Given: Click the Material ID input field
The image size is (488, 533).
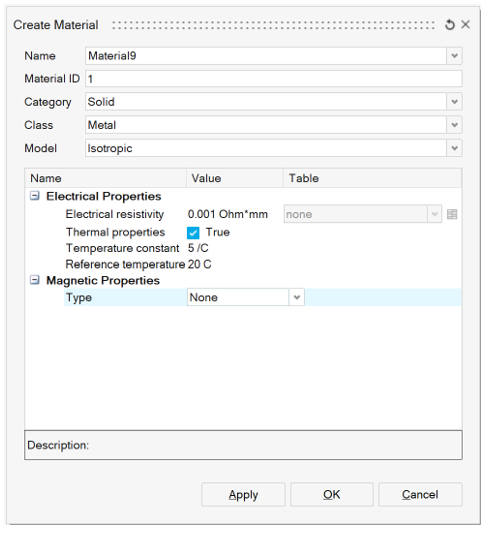Looking at the screenshot, I should coord(274,79).
